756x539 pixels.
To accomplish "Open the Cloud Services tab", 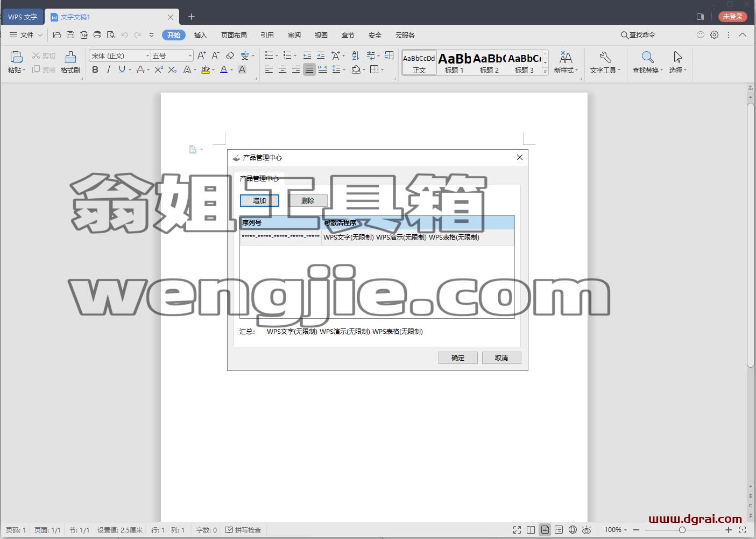I will (x=405, y=35).
